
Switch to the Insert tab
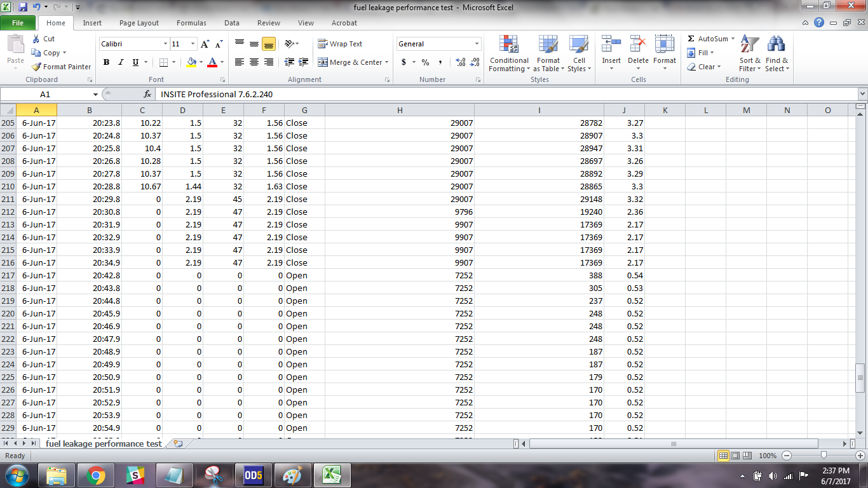click(92, 23)
